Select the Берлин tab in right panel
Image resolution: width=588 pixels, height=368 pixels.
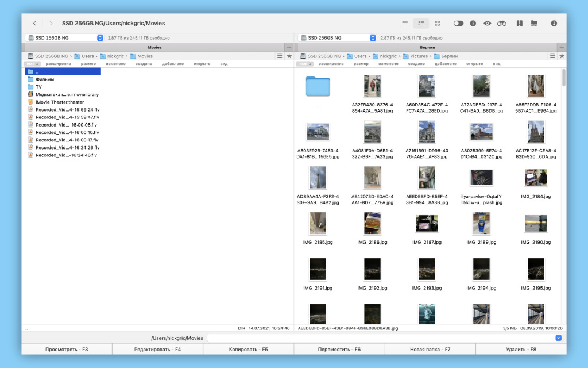[x=426, y=47]
